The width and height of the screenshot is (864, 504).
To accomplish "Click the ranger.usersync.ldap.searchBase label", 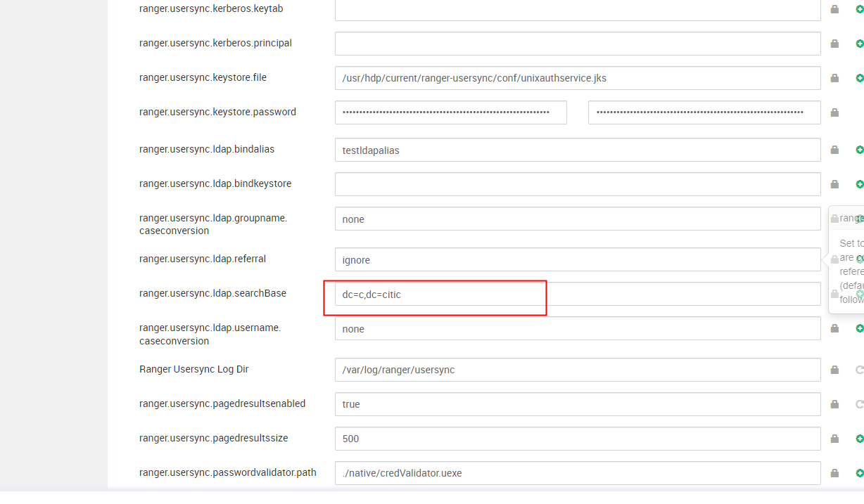I will tap(212, 293).
